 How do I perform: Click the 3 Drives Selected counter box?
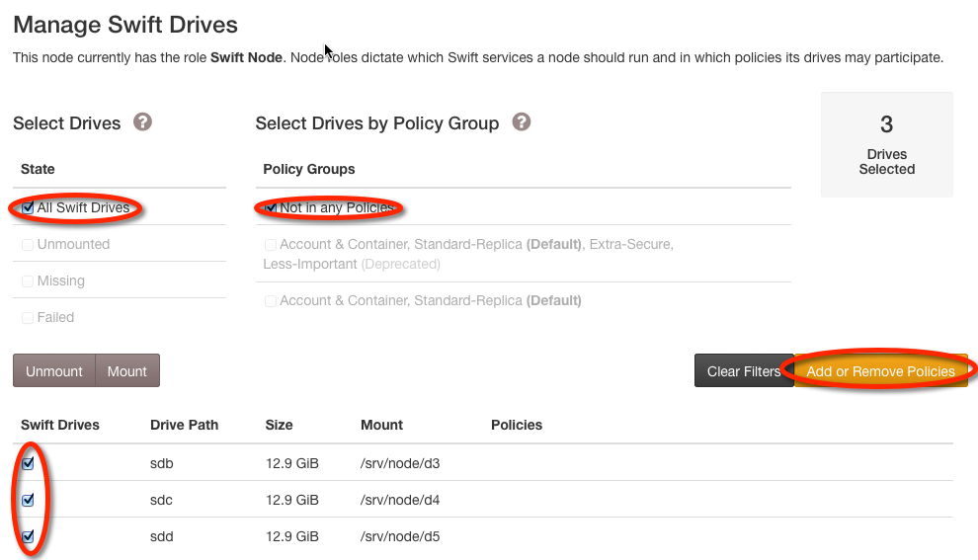[x=887, y=144]
